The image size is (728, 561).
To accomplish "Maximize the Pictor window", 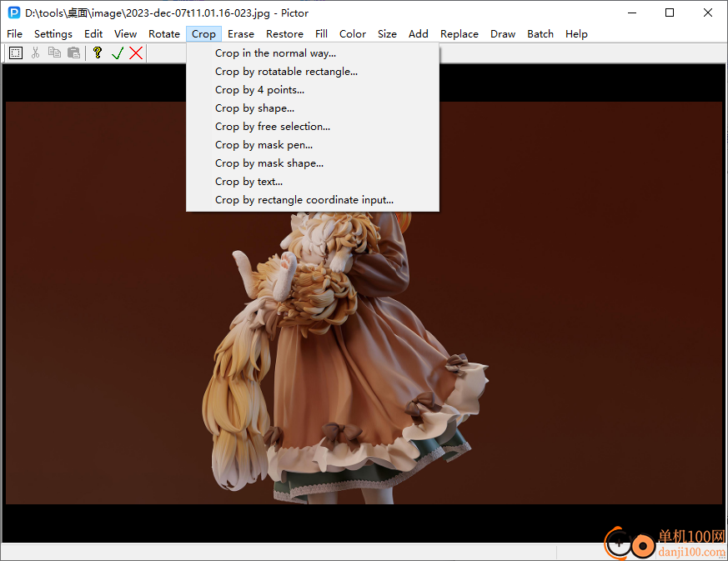I will click(x=670, y=13).
